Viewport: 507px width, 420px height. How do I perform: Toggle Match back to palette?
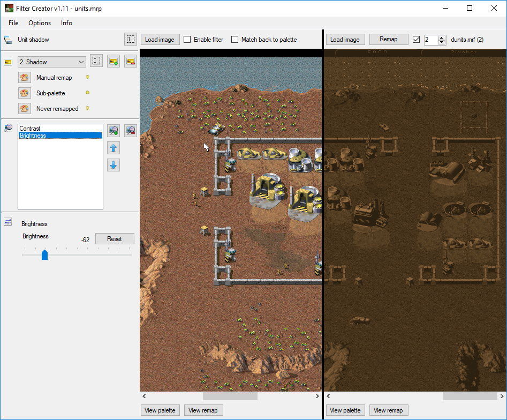(x=234, y=40)
